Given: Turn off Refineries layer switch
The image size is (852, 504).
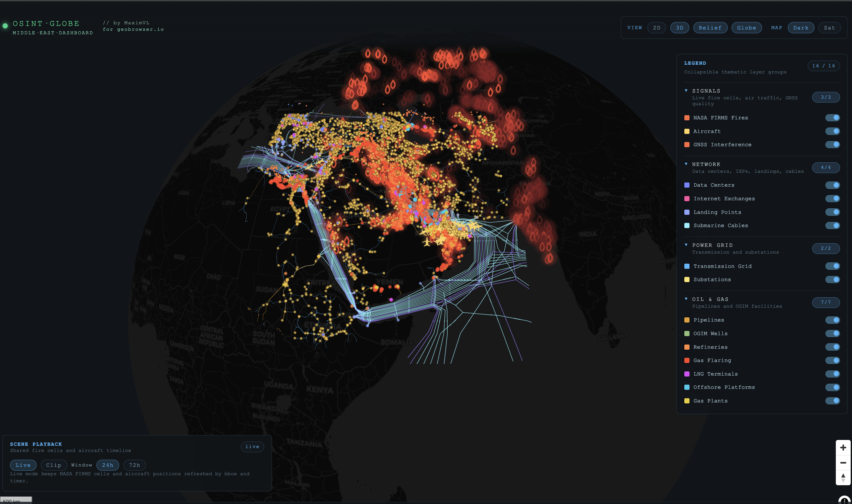Looking at the screenshot, I should pos(832,347).
